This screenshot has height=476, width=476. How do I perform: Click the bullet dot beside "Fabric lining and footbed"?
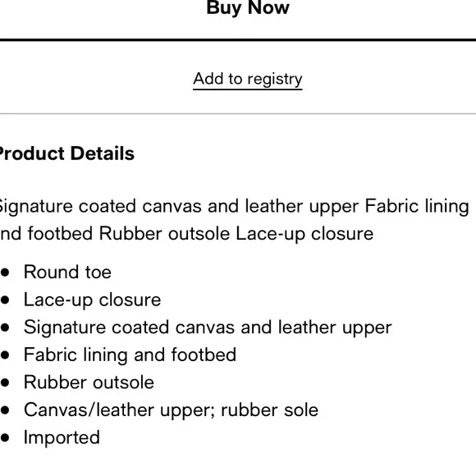pyautogui.click(x=5, y=355)
